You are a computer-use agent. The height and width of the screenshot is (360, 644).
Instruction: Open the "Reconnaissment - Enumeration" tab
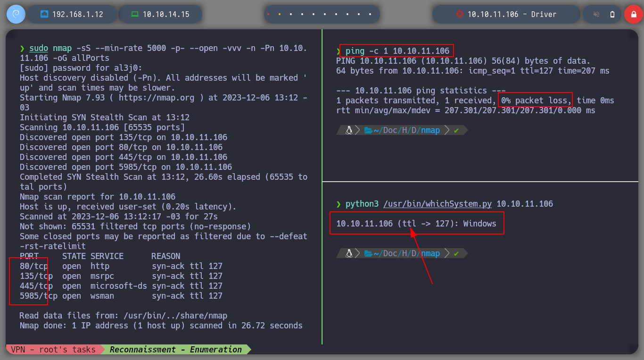coord(176,350)
